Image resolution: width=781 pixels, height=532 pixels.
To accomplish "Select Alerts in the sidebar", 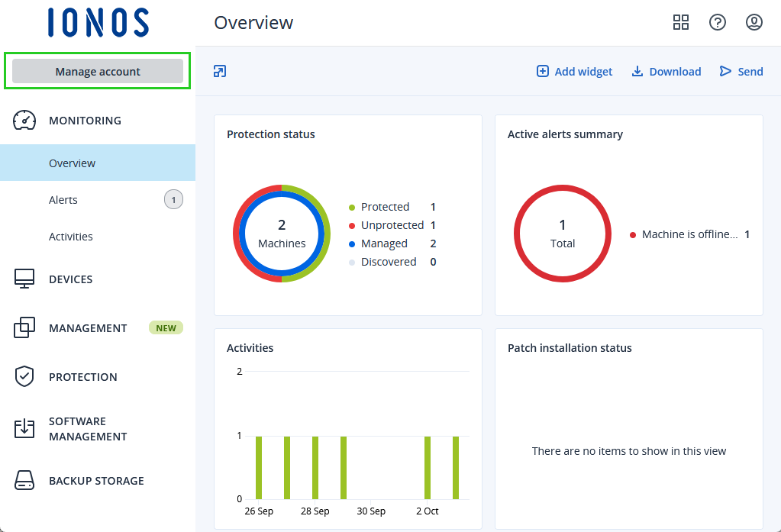I will [63, 200].
